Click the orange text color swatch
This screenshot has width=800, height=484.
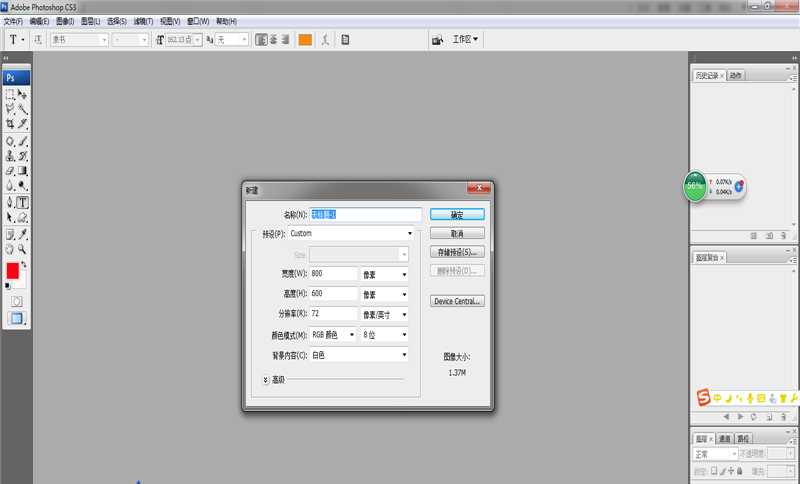[x=305, y=40]
